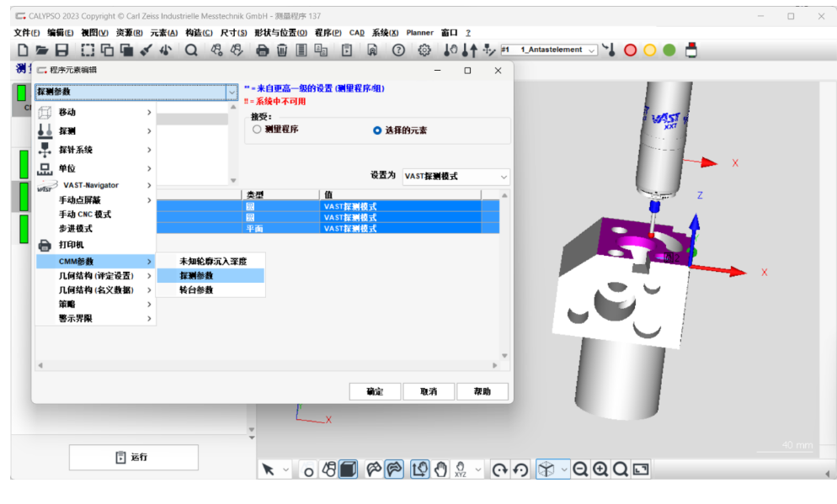
Task: Click the 取消 button
Action: point(429,391)
